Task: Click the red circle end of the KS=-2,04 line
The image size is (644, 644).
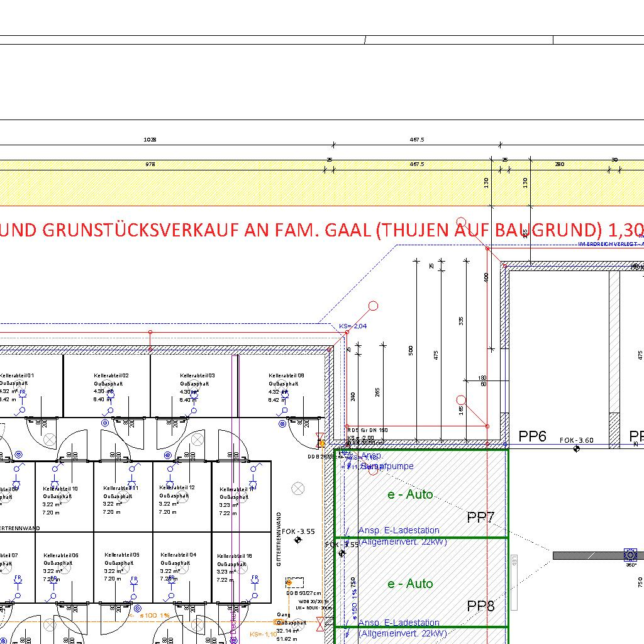Action: pos(373,306)
